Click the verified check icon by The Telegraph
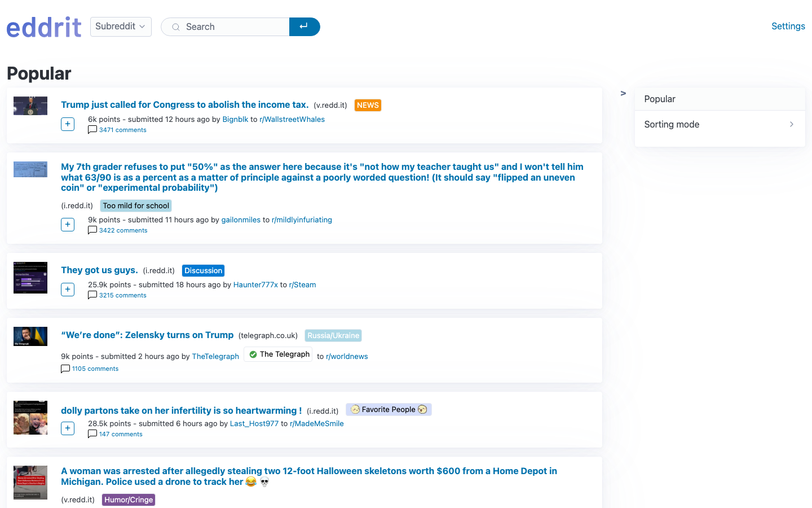 pos(253,354)
